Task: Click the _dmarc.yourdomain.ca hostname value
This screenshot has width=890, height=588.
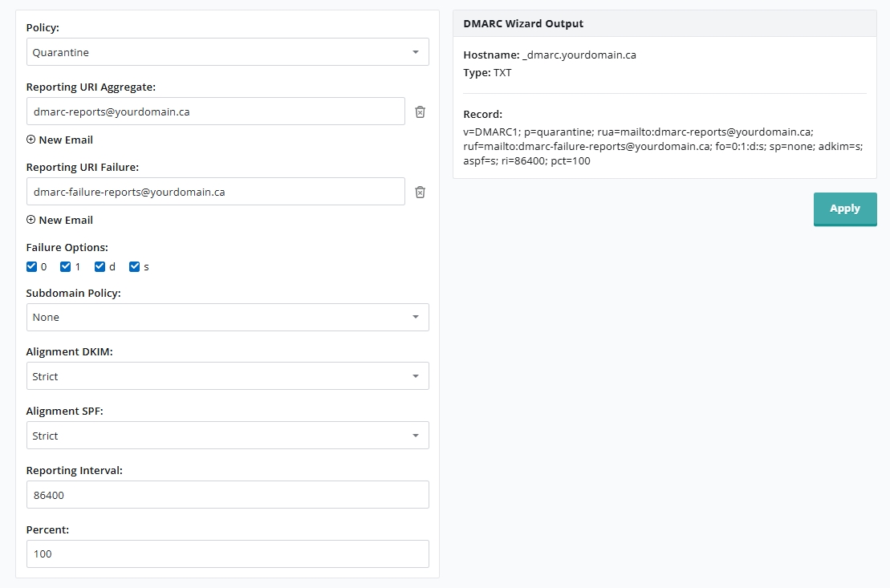Action: pyautogui.click(x=579, y=55)
